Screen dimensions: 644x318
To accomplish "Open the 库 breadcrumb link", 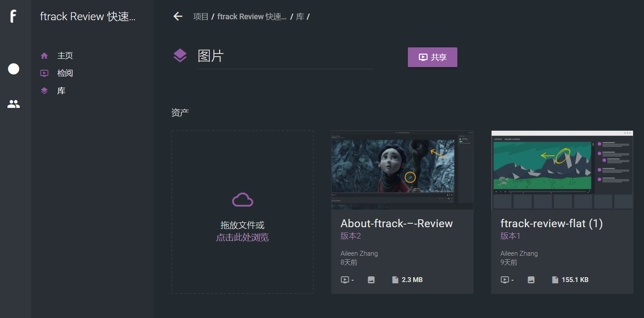I will [300, 17].
